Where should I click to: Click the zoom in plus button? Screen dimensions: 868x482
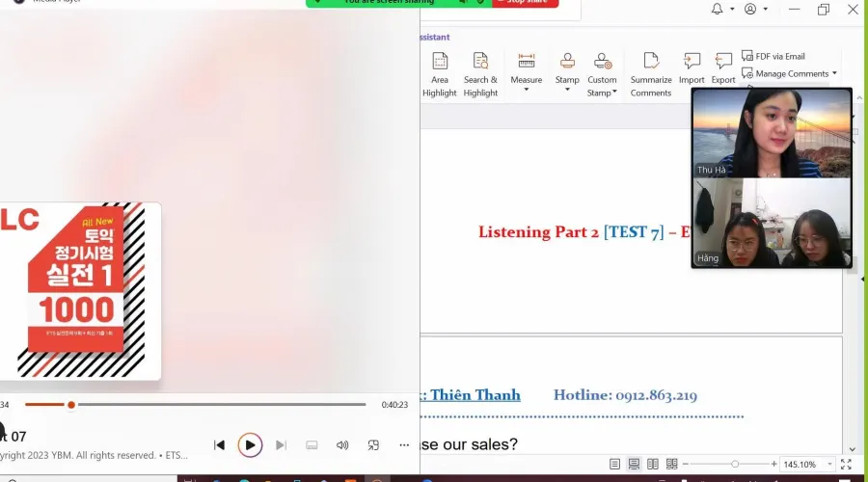[x=773, y=465]
